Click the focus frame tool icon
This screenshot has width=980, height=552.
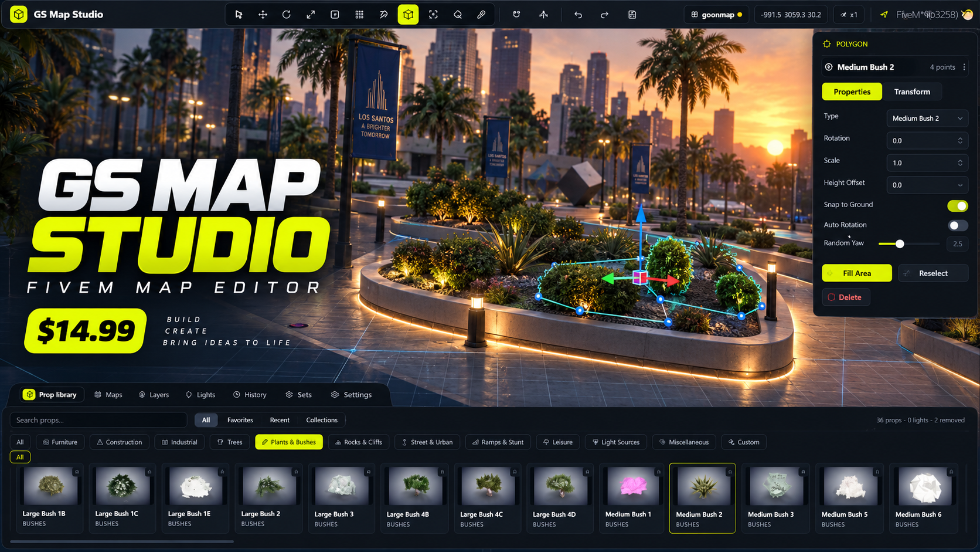point(433,15)
